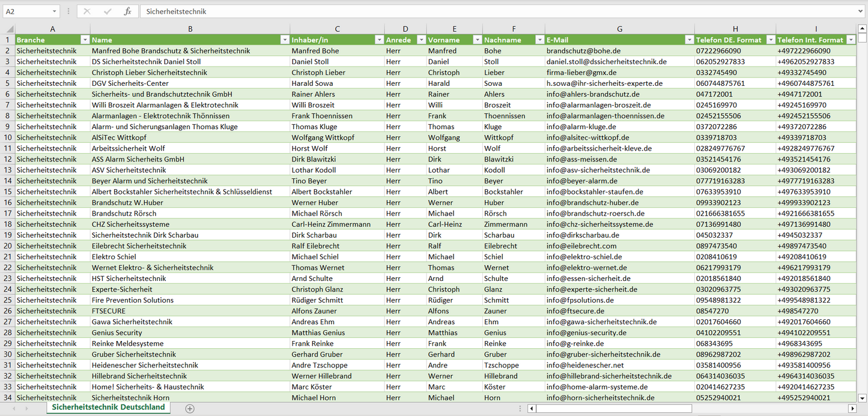Click the horizontal scrollbar right arrow
Screen dimensions: 868x416
click(852, 408)
